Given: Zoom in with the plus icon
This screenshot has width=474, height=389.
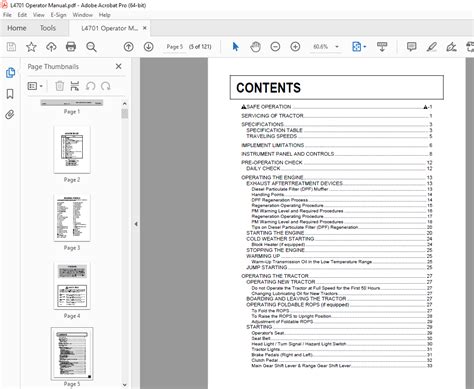Looking at the screenshot, I should (x=295, y=47).
